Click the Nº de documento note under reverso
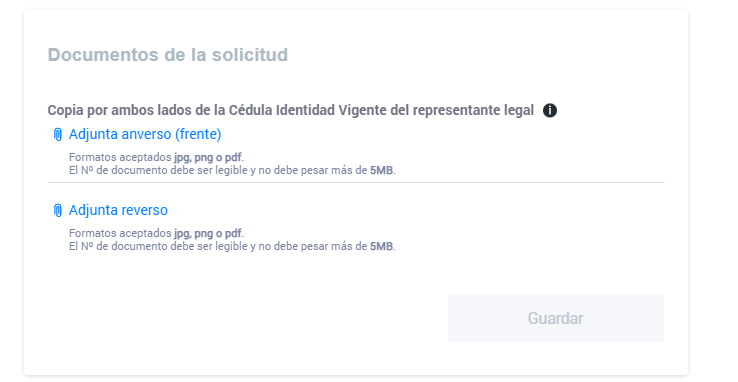Screen dimensions: 738x382 click(232, 246)
